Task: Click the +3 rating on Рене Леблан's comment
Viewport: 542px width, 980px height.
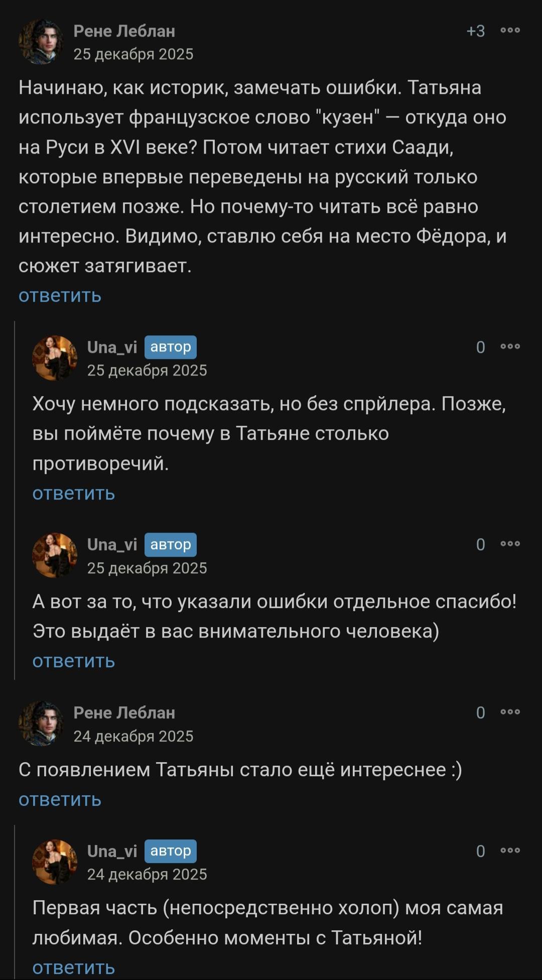Action: pyautogui.click(x=475, y=31)
